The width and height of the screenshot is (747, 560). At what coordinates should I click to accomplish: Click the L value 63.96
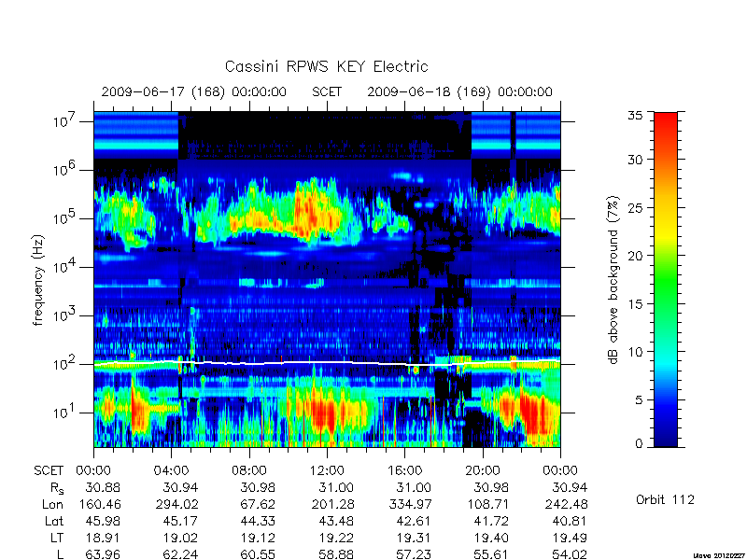pos(103,554)
